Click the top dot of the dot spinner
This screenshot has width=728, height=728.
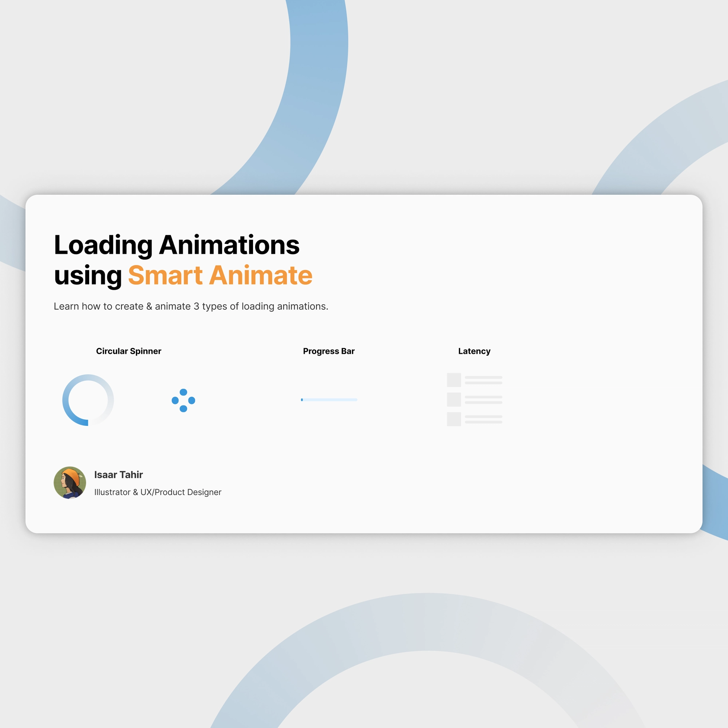183,392
